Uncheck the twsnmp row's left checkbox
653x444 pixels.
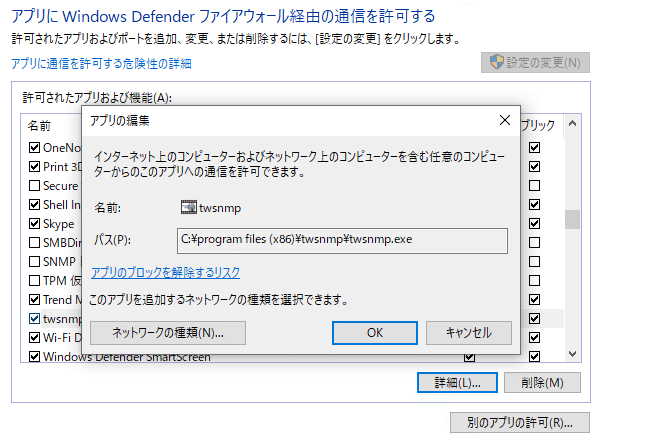click(x=35, y=319)
